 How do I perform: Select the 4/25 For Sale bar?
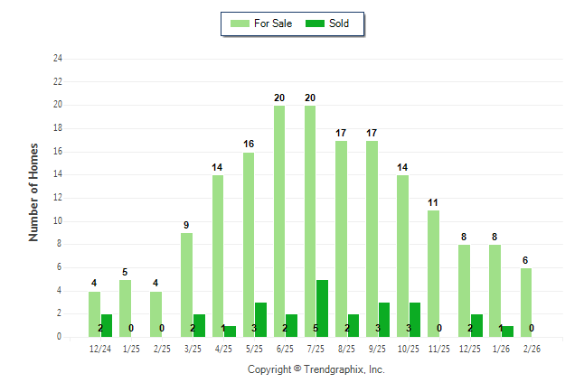coord(218,256)
